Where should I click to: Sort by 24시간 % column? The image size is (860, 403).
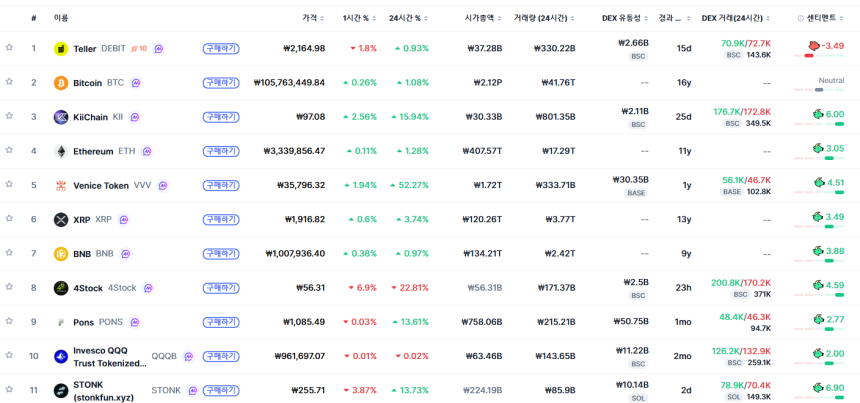[408, 18]
